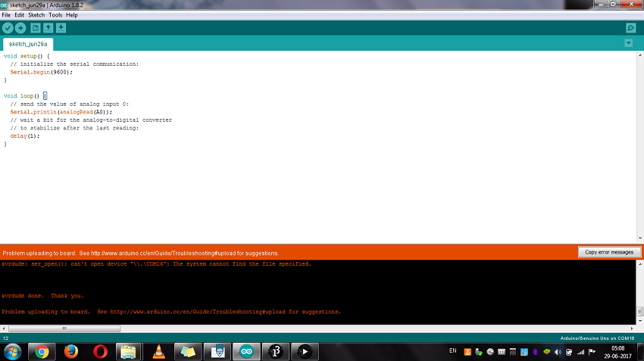Click the console horizontal scroll left arrow
Screen dimensions: 644x361
[4, 328]
